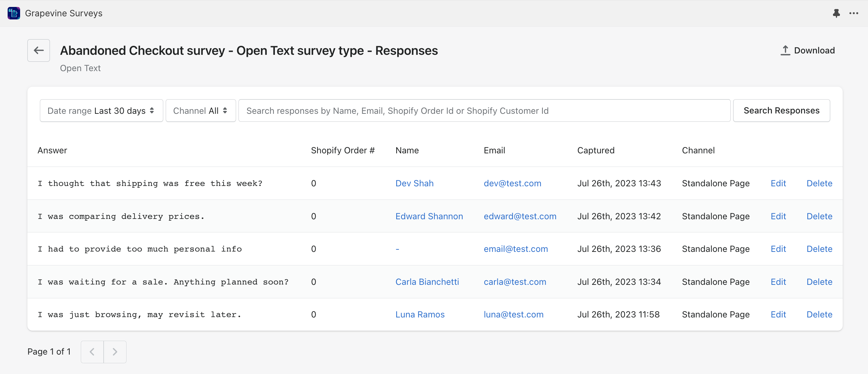Click the Grapevine Surveys app title
Screen dimensions: 868x374
point(64,13)
